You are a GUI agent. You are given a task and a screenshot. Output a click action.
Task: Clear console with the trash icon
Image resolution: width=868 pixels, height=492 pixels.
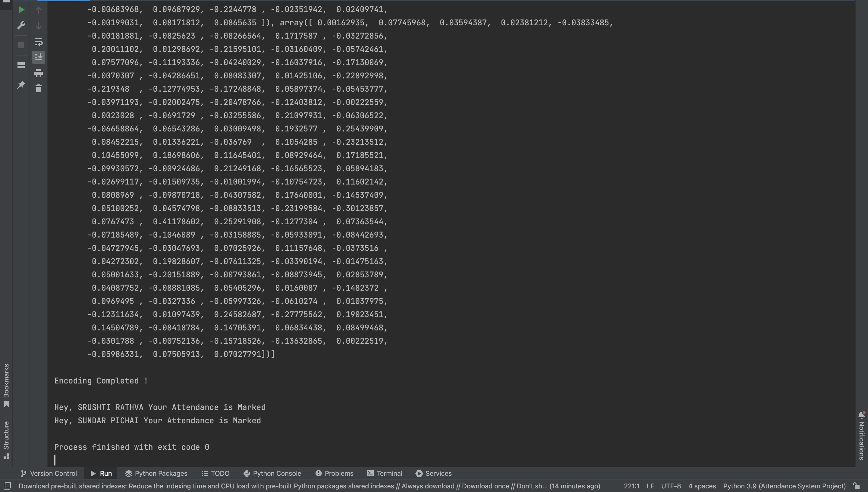click(39, 89)
